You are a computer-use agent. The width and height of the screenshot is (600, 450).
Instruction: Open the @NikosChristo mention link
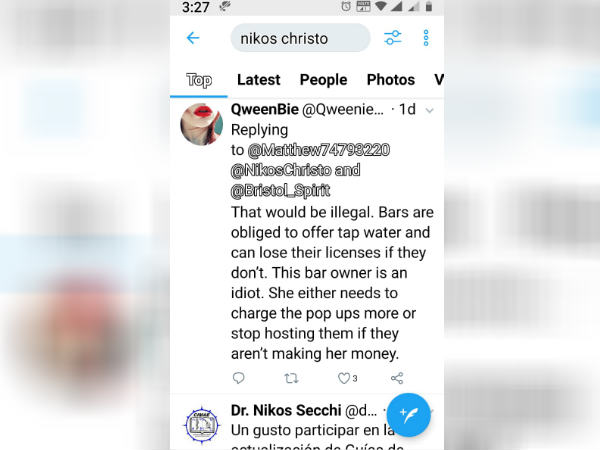[x=281, y=170]
